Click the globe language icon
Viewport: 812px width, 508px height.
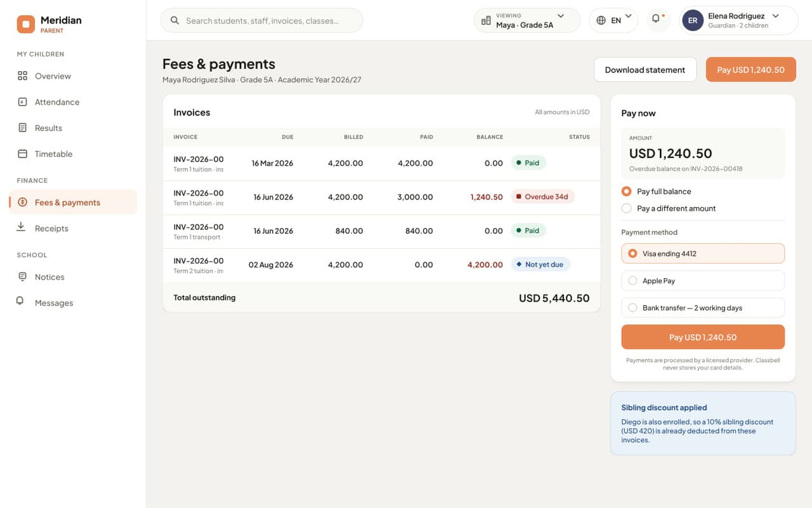[601, 20]
